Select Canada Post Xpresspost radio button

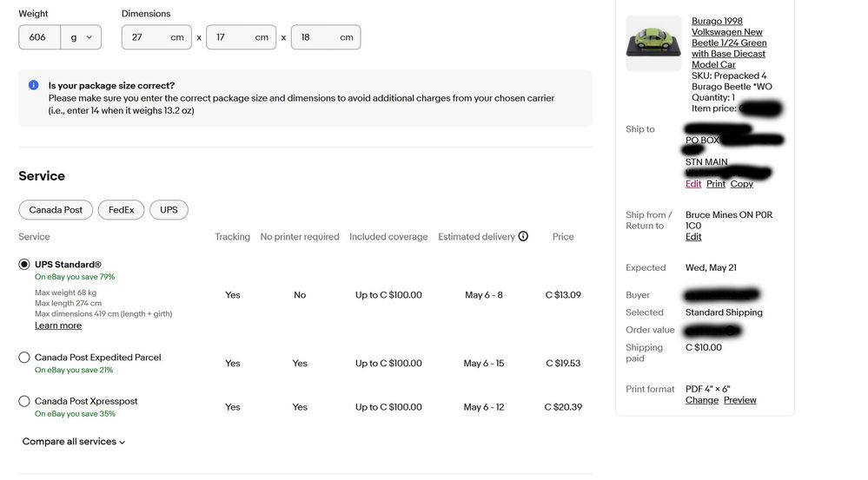[x=23, y=401]
